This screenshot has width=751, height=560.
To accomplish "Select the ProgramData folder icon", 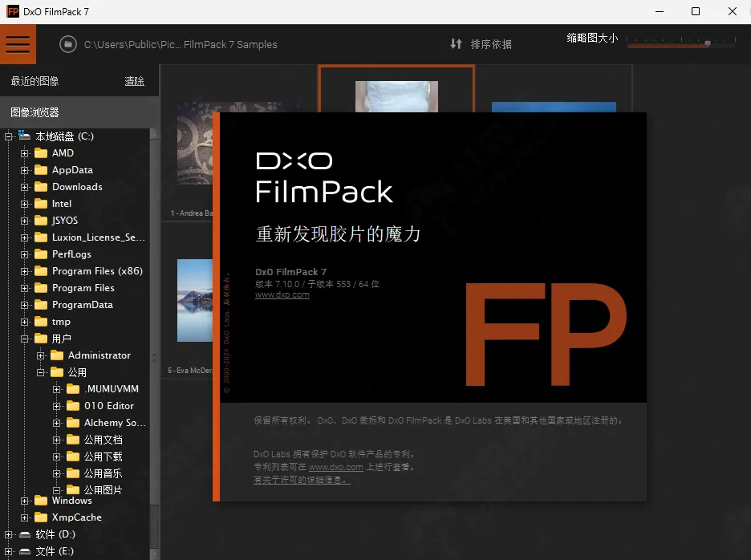I will coord(41,305).
